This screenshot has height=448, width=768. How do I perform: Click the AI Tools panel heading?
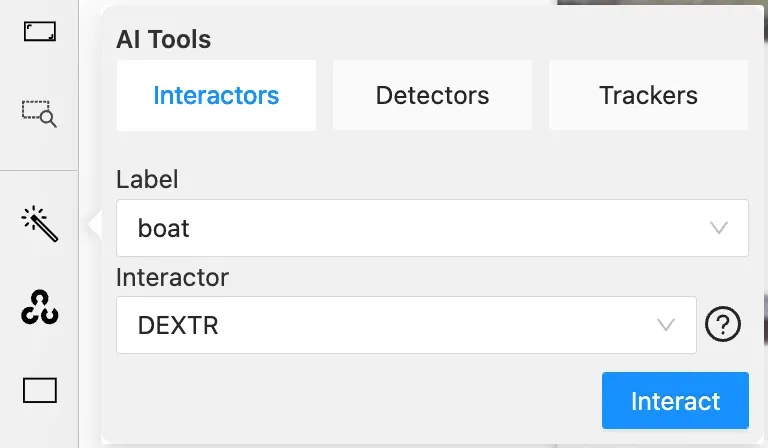click(x=164, y=40)
